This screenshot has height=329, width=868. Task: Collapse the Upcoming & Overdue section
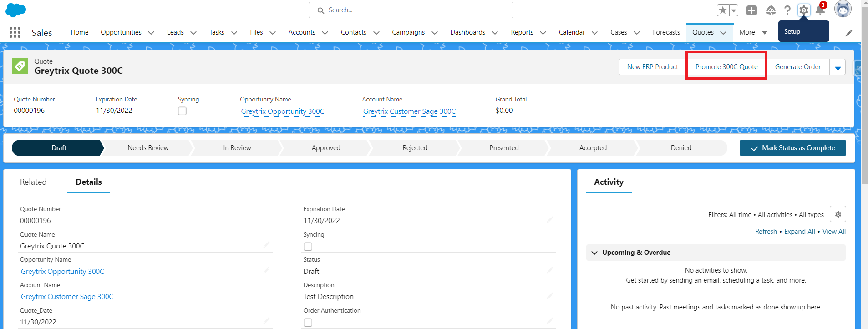tap(594, 253)
